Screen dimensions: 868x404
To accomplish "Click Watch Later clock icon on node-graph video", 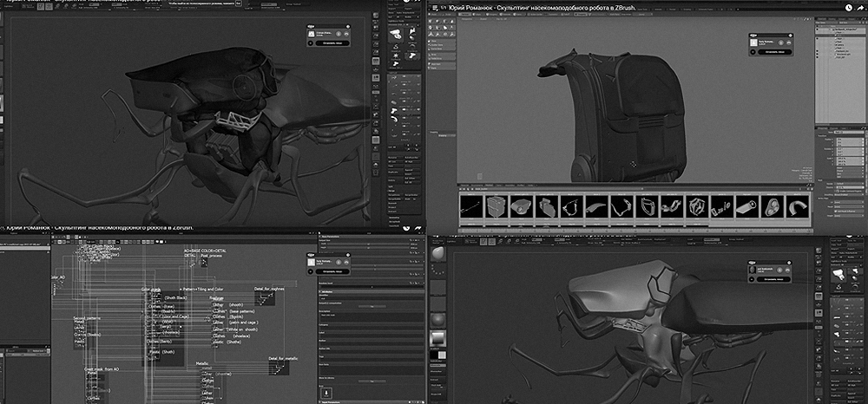I will coord(407,227).
